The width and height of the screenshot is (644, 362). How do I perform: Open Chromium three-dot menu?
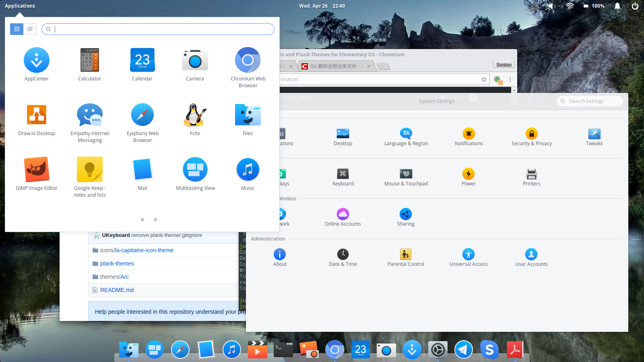(510, 79)
